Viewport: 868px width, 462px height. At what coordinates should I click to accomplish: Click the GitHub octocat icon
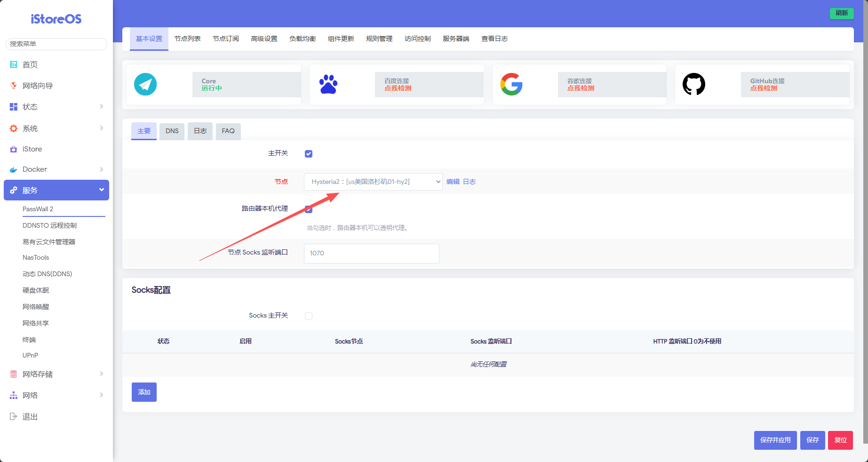694,85
